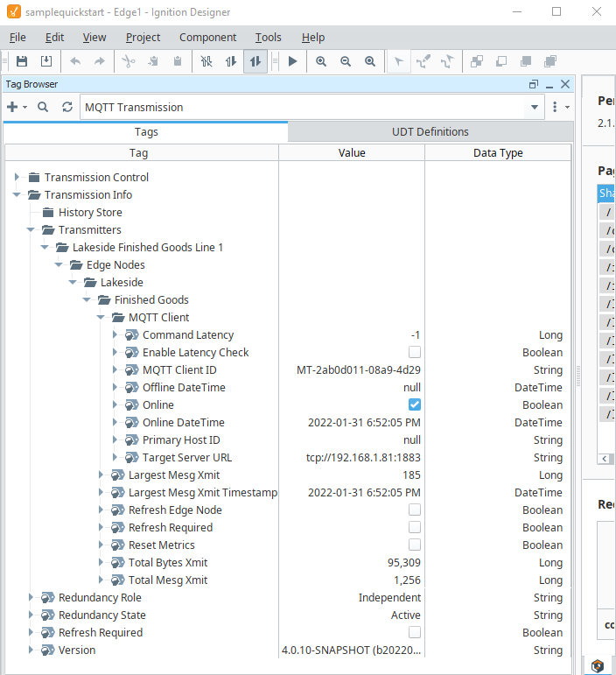
Task: Collapse Lakeside Finished Goods Line 1 folder
Action: [45, 247]
